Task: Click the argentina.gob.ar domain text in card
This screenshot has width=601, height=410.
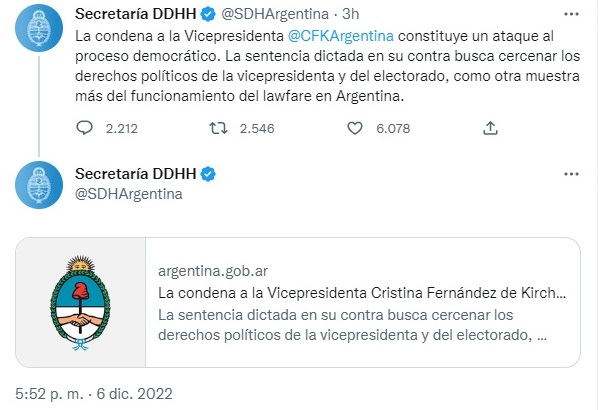Action: [213, 271]
